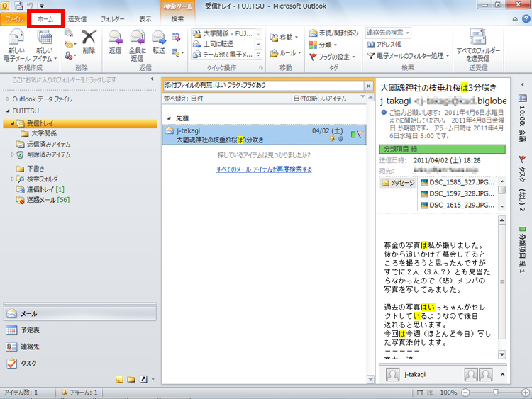The height and width of the screenshot is (399, 532).
Task: Select the チーム宛て電子メール quick step
Action: pos(223,55)
